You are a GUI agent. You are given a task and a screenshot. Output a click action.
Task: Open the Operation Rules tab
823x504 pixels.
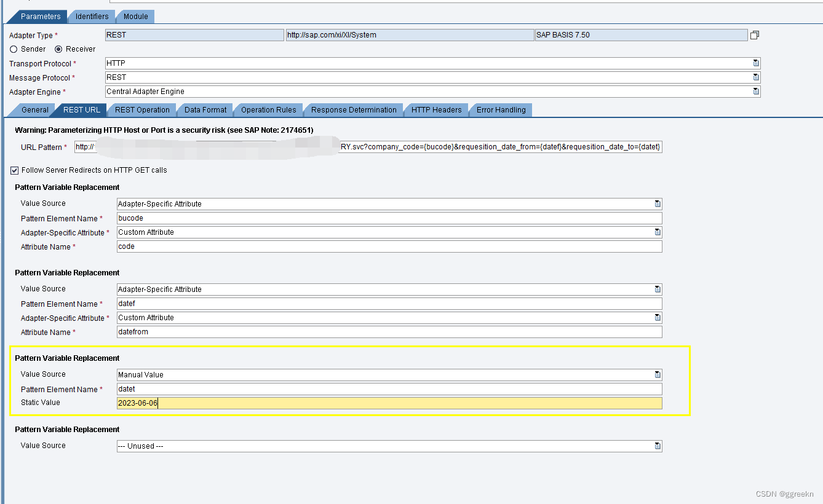[x=268, y=110]
